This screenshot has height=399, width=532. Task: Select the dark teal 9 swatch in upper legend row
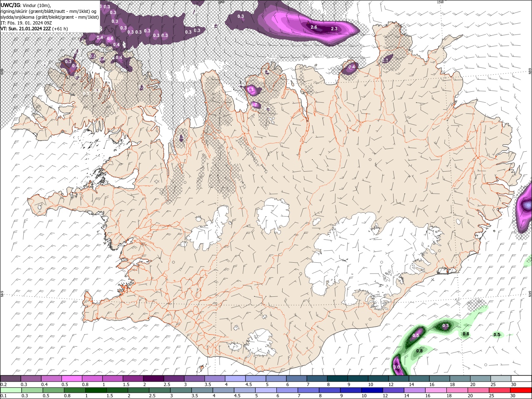(x=357, y=379)
